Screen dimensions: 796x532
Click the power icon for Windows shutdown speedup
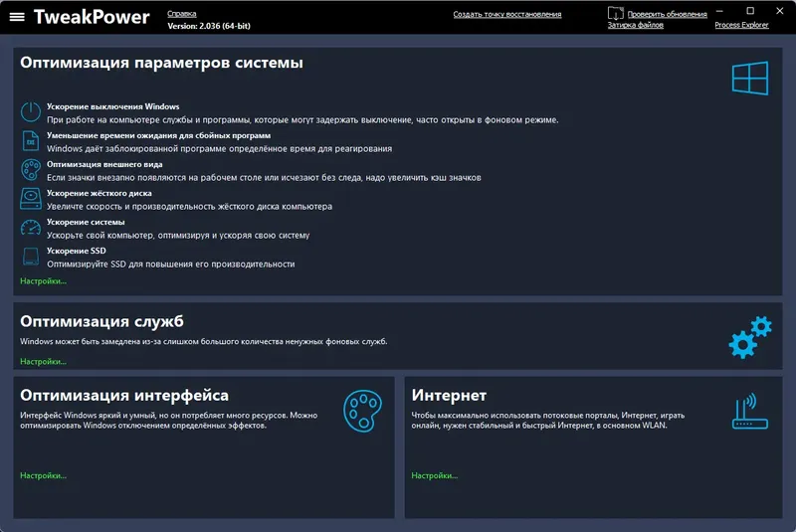tap(31, 111)
